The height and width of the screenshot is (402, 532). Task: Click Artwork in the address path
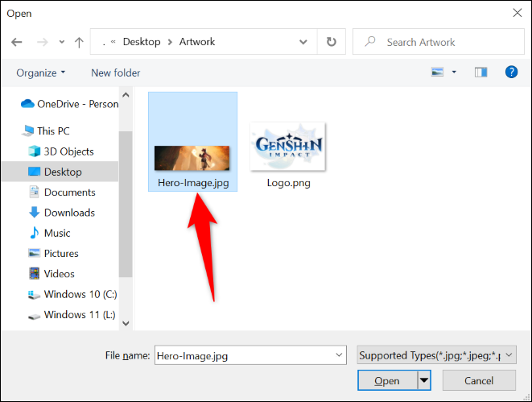point(197,42)
